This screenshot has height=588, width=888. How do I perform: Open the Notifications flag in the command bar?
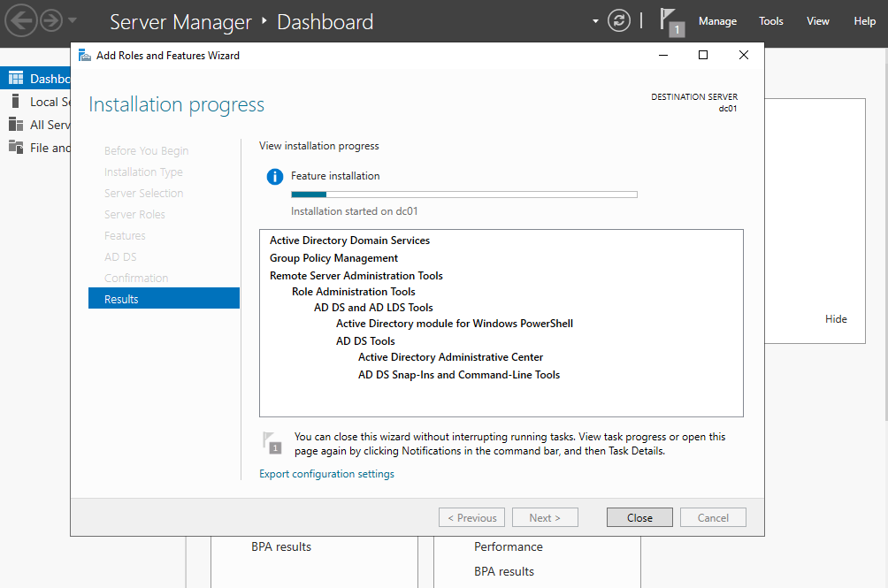[672, 22]
